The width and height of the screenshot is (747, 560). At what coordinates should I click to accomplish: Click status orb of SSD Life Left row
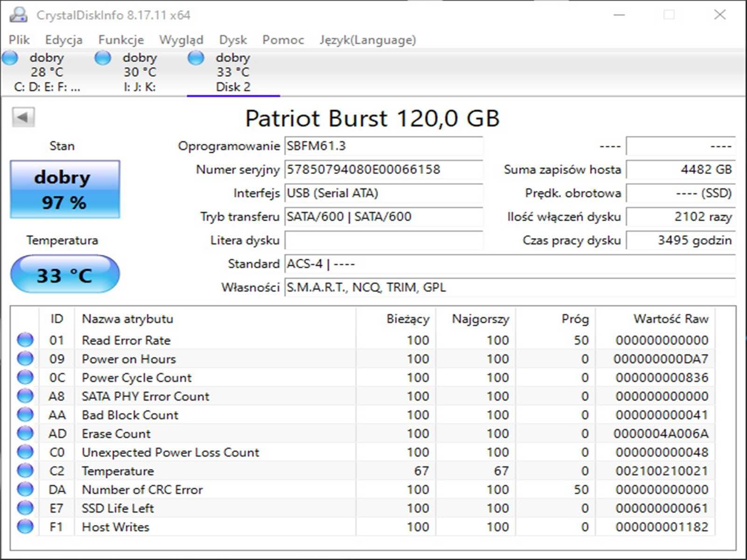[25, 508]
